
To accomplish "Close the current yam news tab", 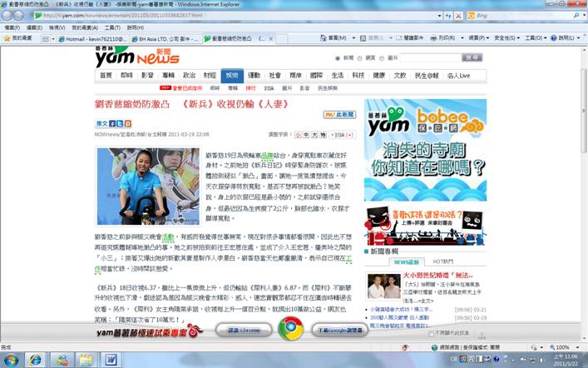I will coord(271,38).
